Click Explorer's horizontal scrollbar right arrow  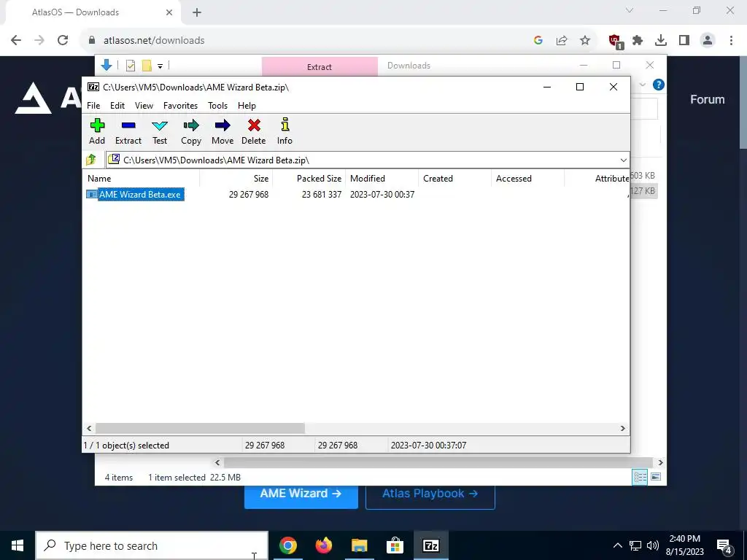click(660, 462)
